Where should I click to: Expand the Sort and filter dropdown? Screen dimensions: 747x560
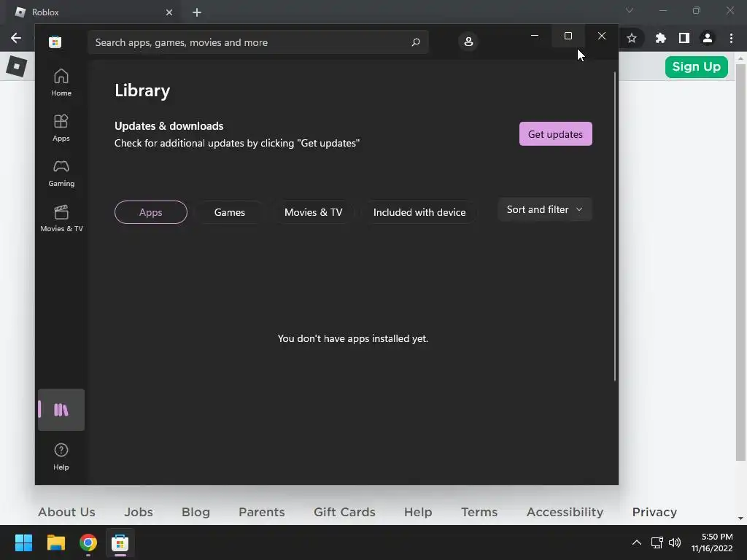click(x=544, y=209)
